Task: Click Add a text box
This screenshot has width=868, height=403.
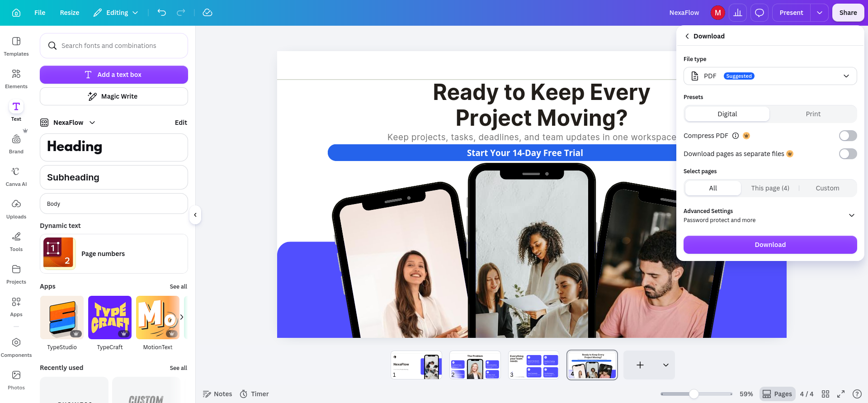Action: coord(114,75)
